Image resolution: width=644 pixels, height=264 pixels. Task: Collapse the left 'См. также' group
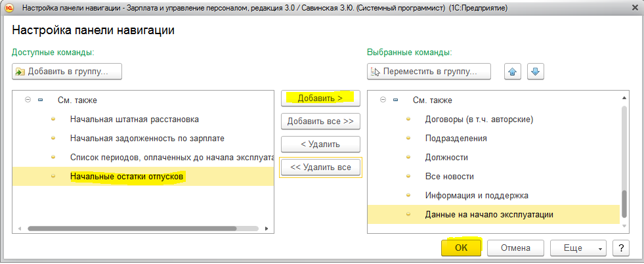point(28,100)
